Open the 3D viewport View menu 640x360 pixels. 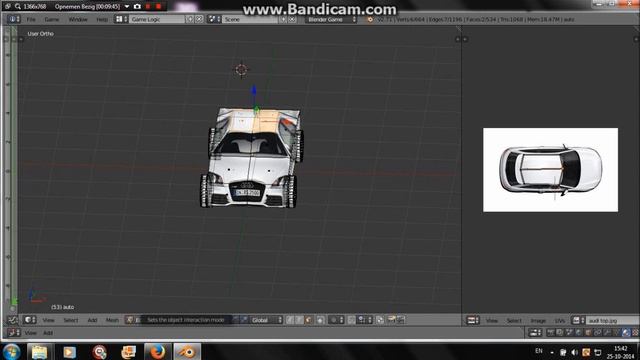coord(48,320)
